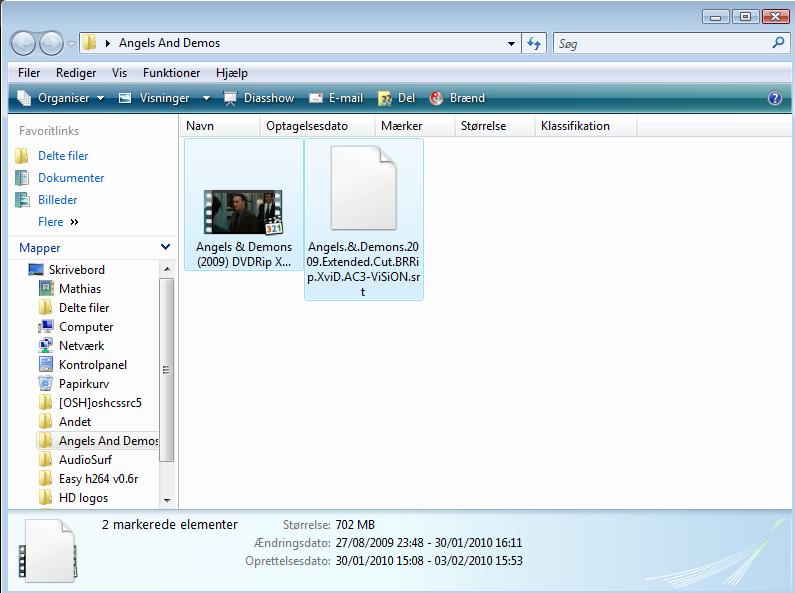Image resolution: width=795 pixels, height=593 pixels.
Task: Click the Brænd burn toolbar button
Action: coord(457,98)
